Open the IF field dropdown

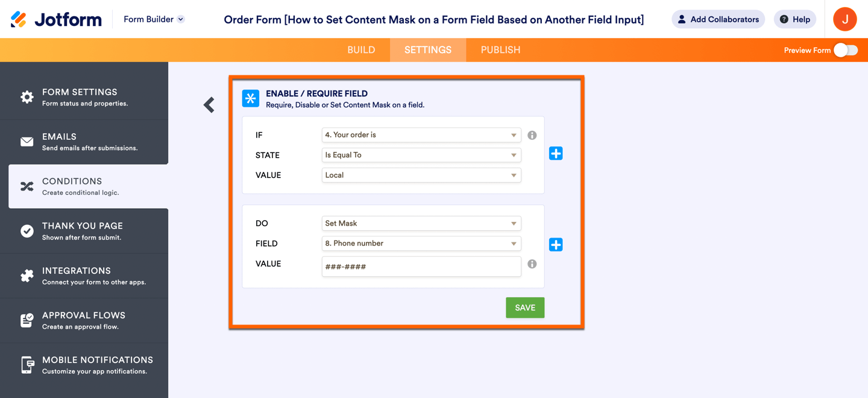pos(421,135)
